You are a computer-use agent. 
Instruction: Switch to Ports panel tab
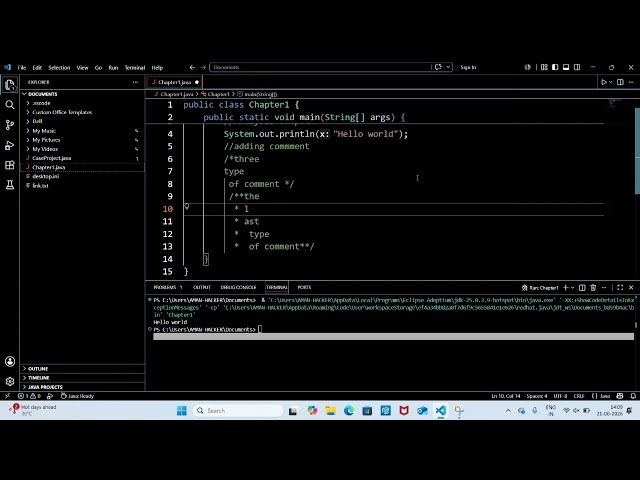304,287
